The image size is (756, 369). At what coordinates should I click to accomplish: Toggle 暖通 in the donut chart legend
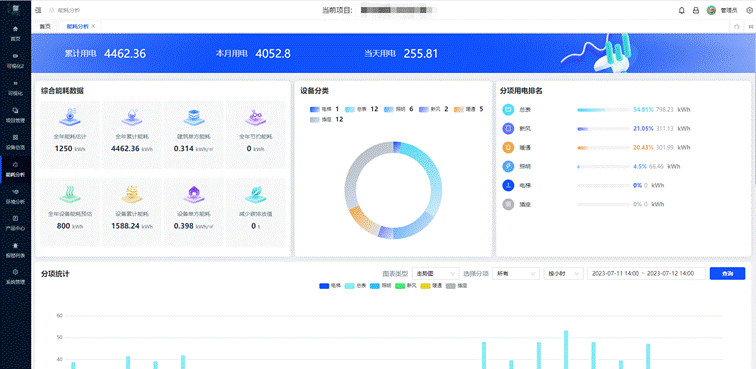pos(469,109)
